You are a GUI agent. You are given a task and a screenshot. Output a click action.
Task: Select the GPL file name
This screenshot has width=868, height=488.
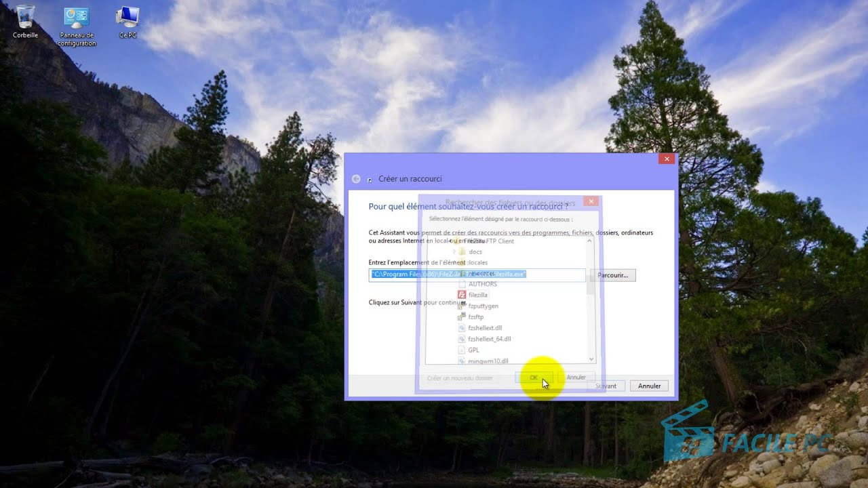[473, 350]
